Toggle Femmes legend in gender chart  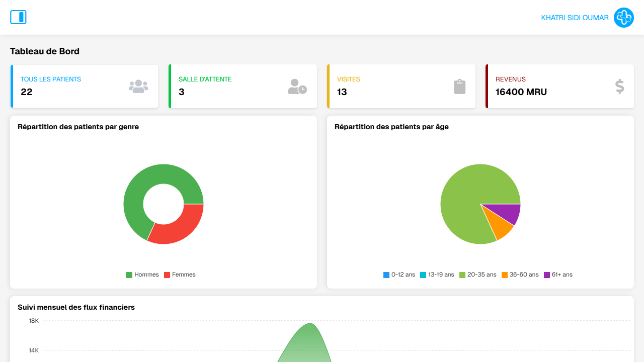pyautogui.click(x=180, y=275)
